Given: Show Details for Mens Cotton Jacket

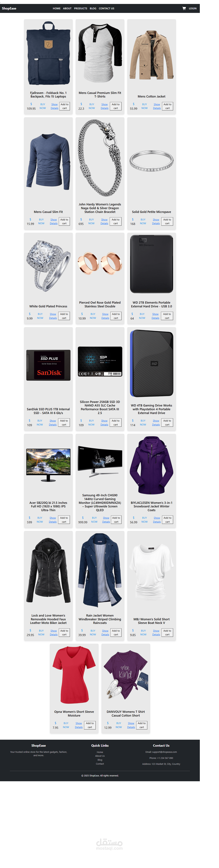Looking at the screenshot, I should coord(157,106).
